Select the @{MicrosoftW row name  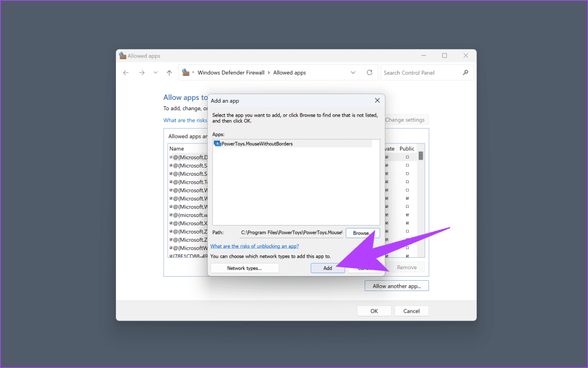[190, 247]
